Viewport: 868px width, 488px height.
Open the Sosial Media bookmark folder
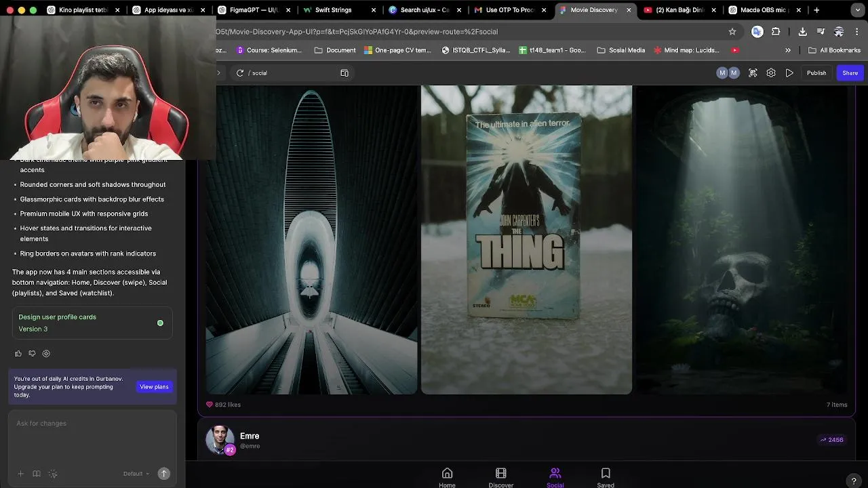pos(620,50)
